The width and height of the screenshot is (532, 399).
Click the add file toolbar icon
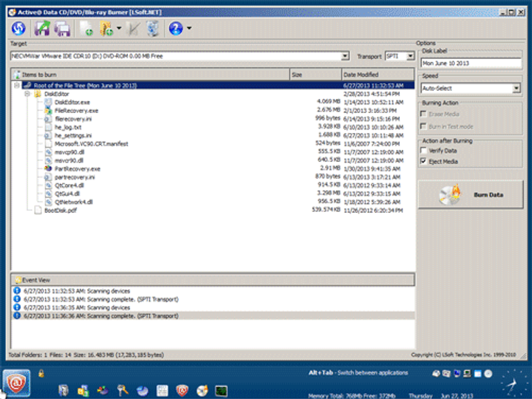click(x=86, y=29)
